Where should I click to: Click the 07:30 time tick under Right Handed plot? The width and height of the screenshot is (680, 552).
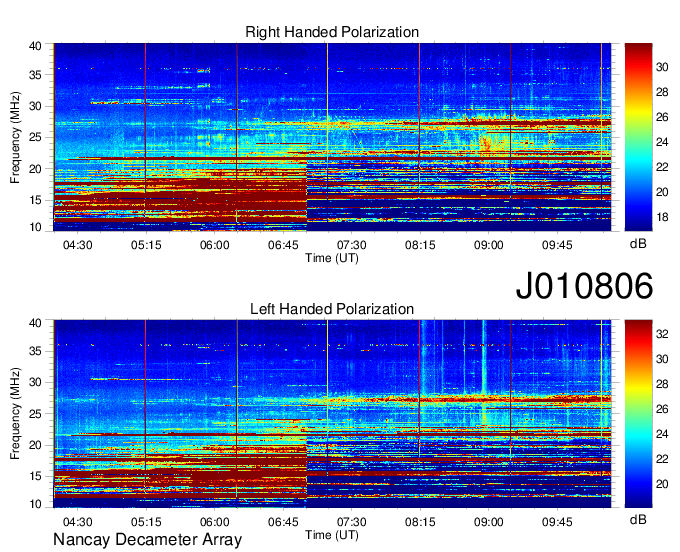point(352,245)
